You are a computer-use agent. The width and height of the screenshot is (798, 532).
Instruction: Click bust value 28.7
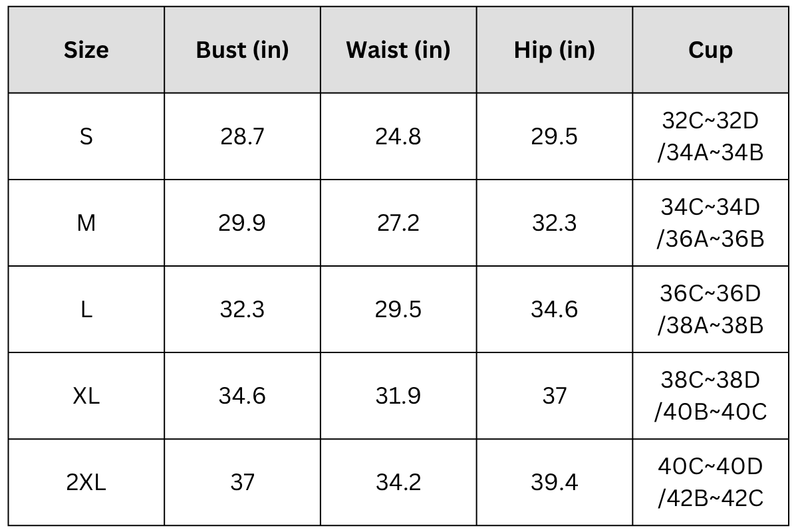[243, 136]
